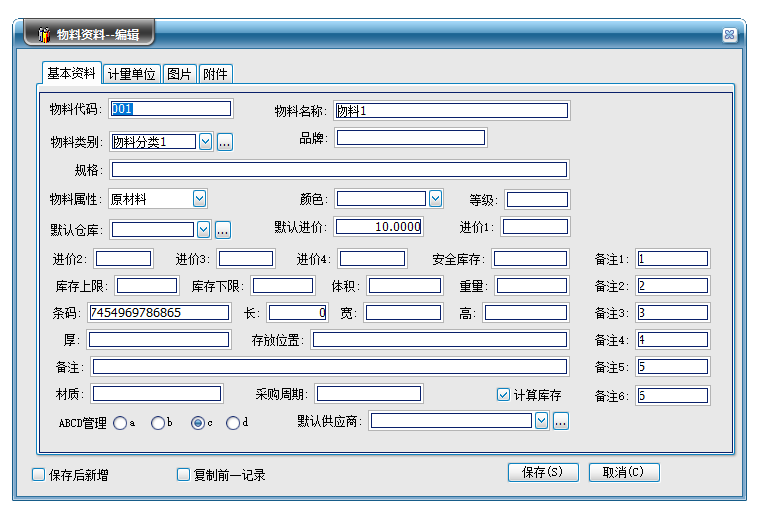The image size is (758, 515).
Task: Click the 默认进价 field showing 10.0000
Action: tap(379, 226)
